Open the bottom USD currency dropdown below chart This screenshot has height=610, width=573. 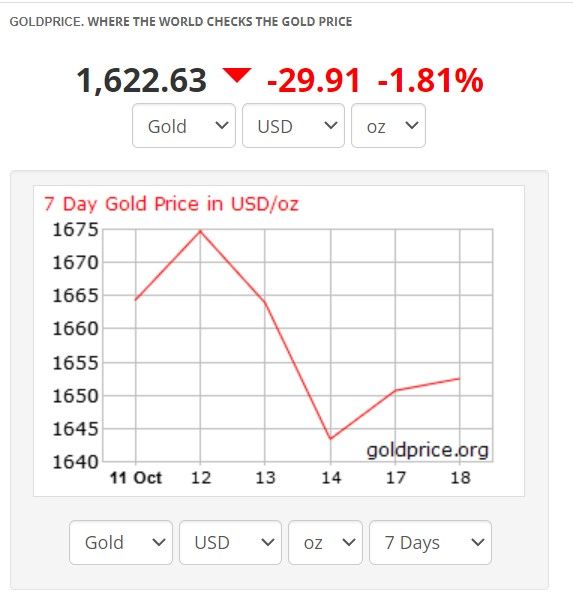pos(230,542)
